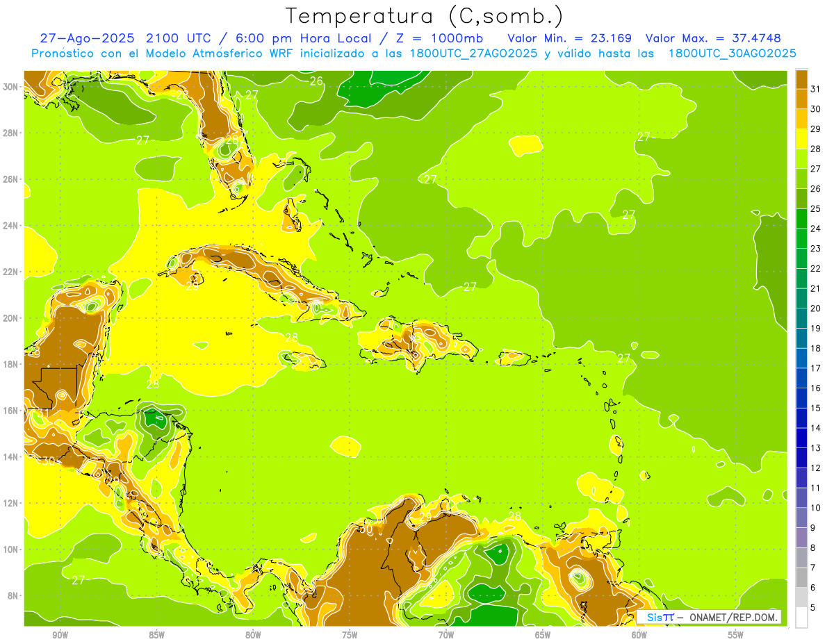This screenshot has height=644, width=834.
Task: Click the initialization time "1800UTC_27AGO2025"
Action: point(474,53)
